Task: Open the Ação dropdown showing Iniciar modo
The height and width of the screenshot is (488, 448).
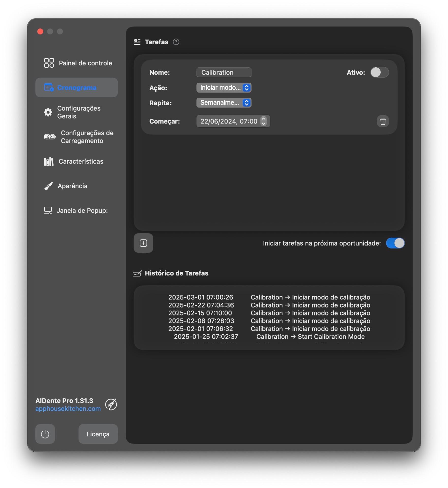Action: click(x=224, y=88)
